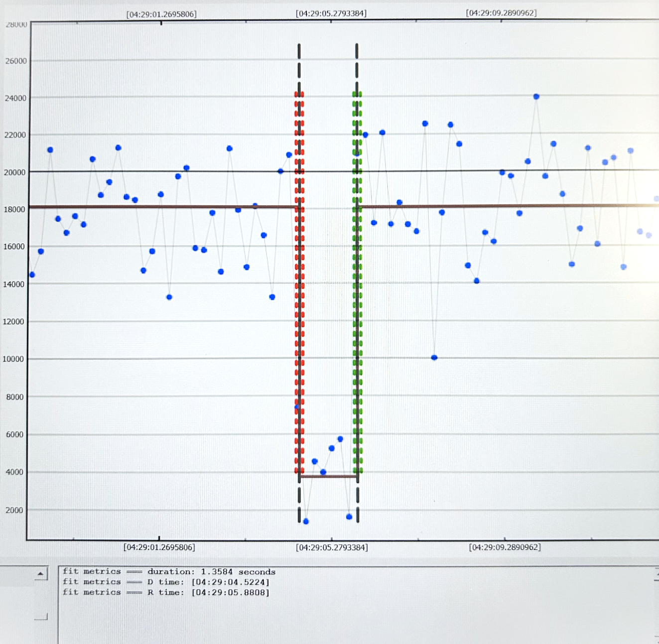
Task: Click the 6000 y-axis label
Action: coord(14,434)
